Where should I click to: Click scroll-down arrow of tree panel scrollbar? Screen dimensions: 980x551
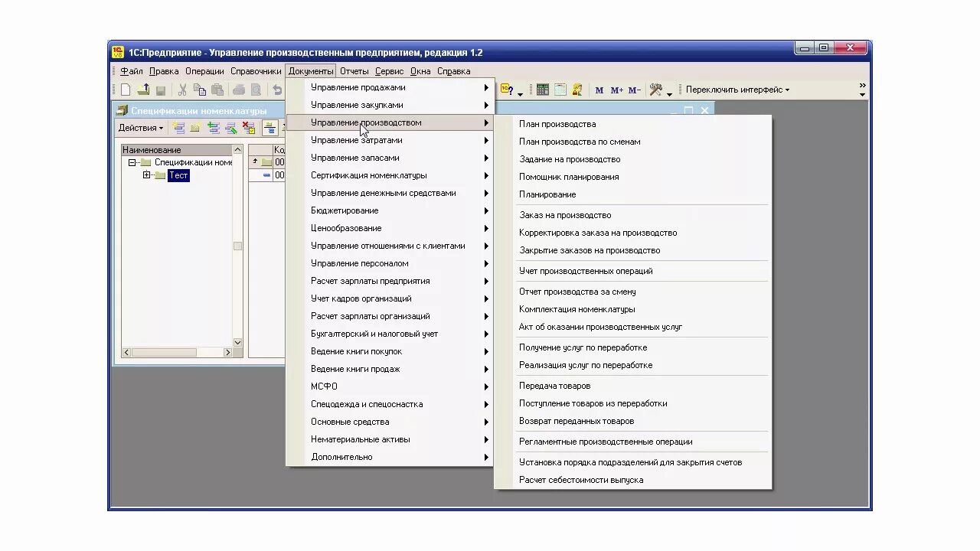point(237,342)
